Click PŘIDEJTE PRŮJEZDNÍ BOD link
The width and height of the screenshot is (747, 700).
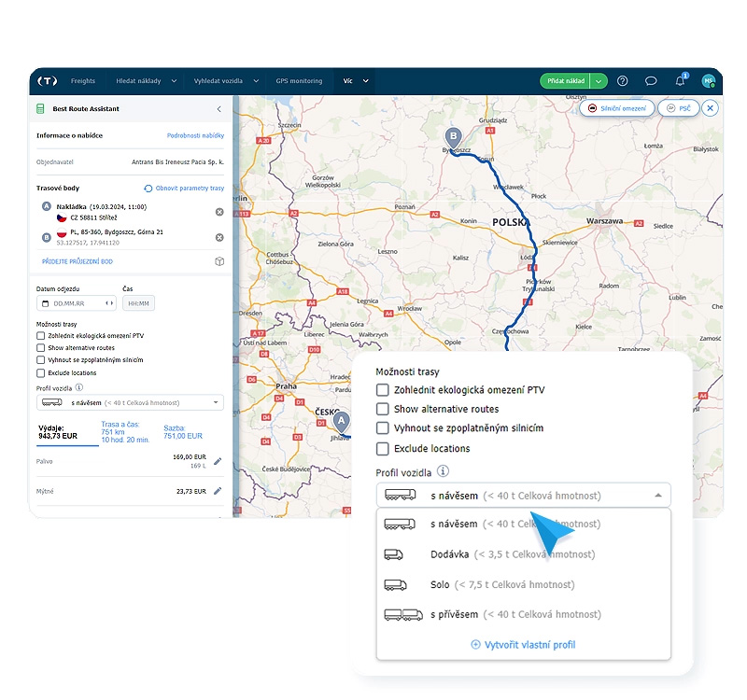point(78,261)
